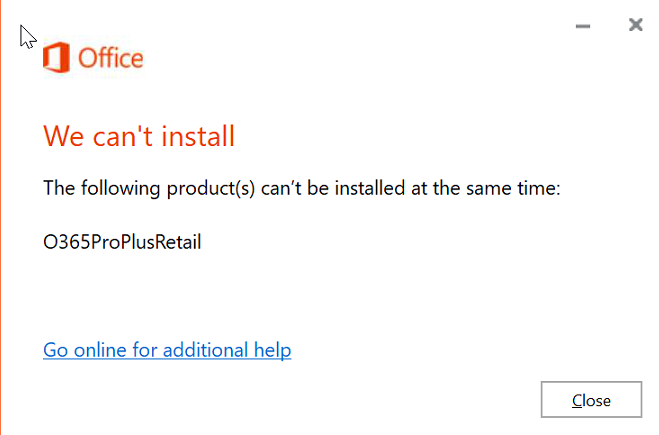Click the word "install" in the orange heading
The width and height of the screenshot is (659, 435).
tap(201, 135)
